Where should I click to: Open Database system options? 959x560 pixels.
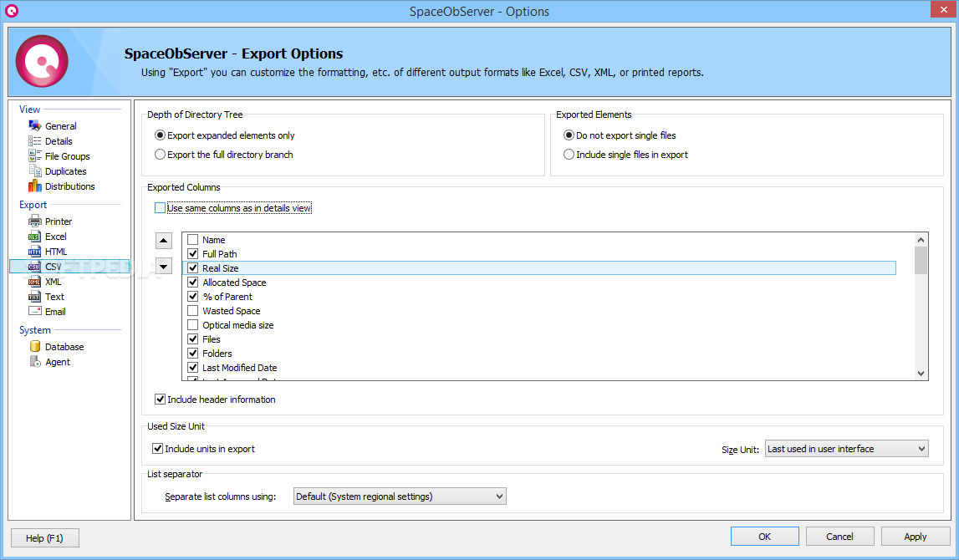click(64, 347)
